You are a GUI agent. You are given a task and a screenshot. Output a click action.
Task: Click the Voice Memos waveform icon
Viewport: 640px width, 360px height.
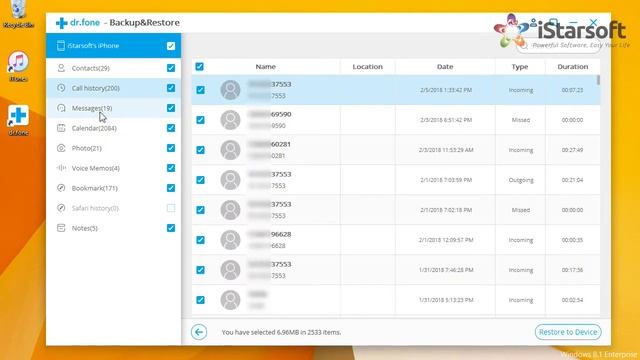pyautogui.click(x=61, y=168)
